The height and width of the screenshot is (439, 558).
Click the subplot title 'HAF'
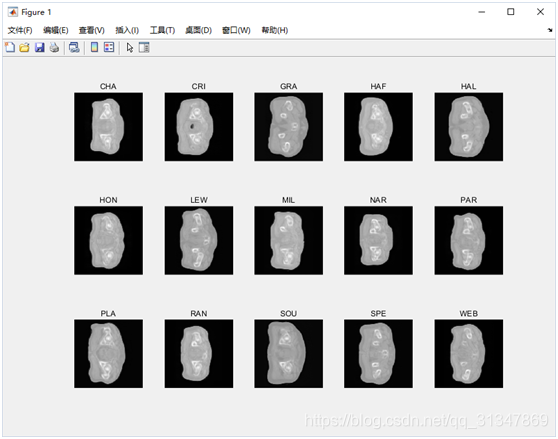point(378,86)
